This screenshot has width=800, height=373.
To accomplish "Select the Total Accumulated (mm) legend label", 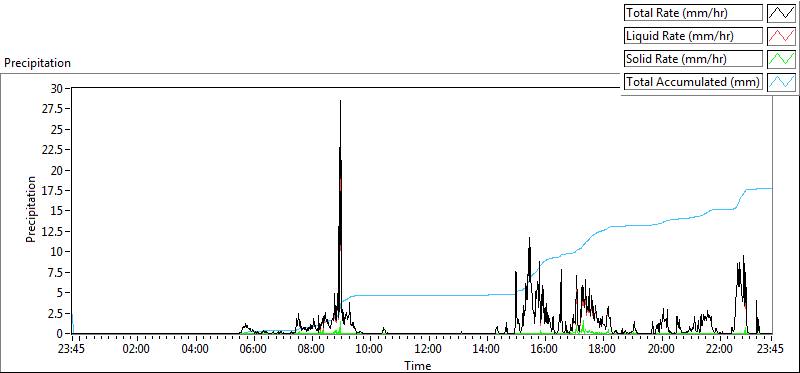I will click(693, 81).
